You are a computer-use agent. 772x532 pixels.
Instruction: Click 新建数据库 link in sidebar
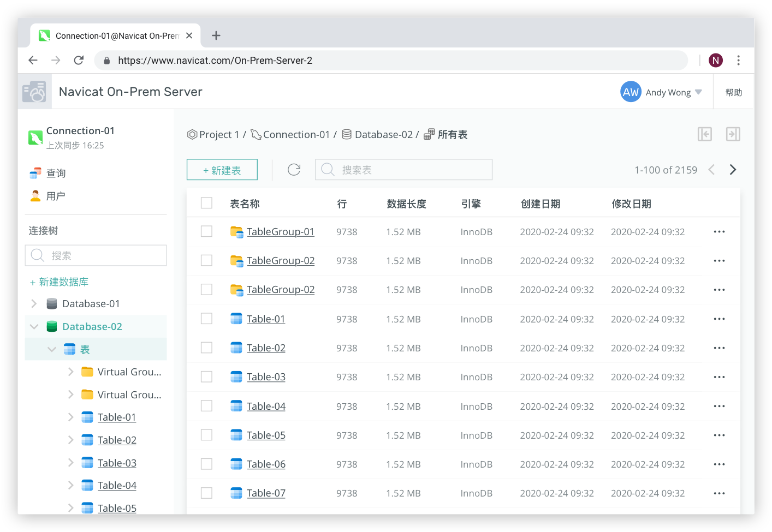pos(59,282)
